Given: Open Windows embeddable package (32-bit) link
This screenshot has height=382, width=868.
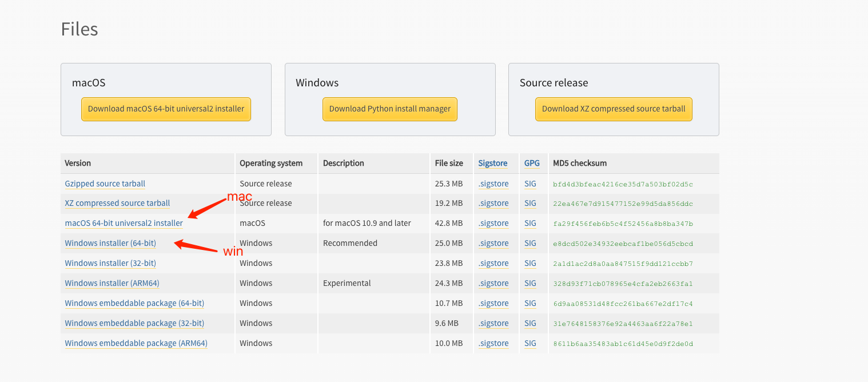Looking at the screenshot, I should [134, 323].
